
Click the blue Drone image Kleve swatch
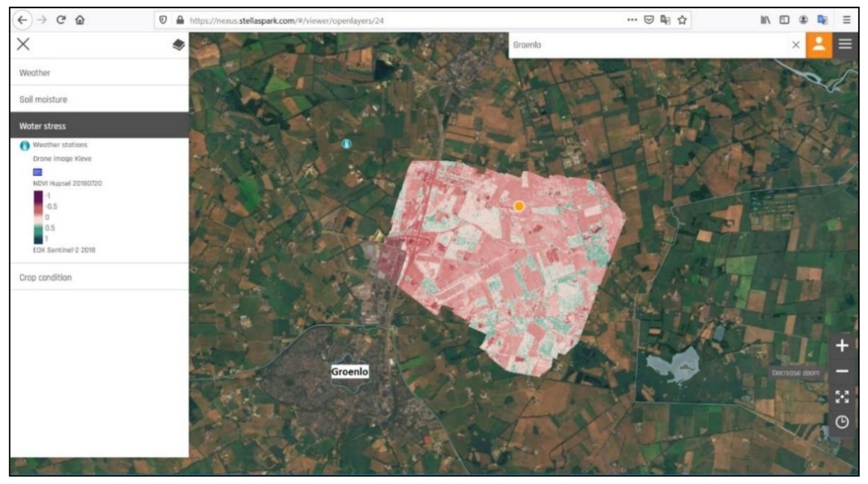[37, 172]
